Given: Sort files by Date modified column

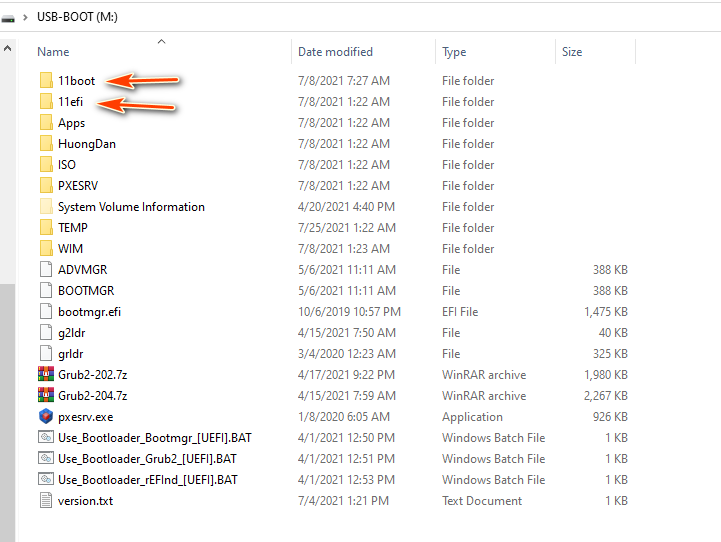Looking at the screenshot, I should (x=335, y=52).
